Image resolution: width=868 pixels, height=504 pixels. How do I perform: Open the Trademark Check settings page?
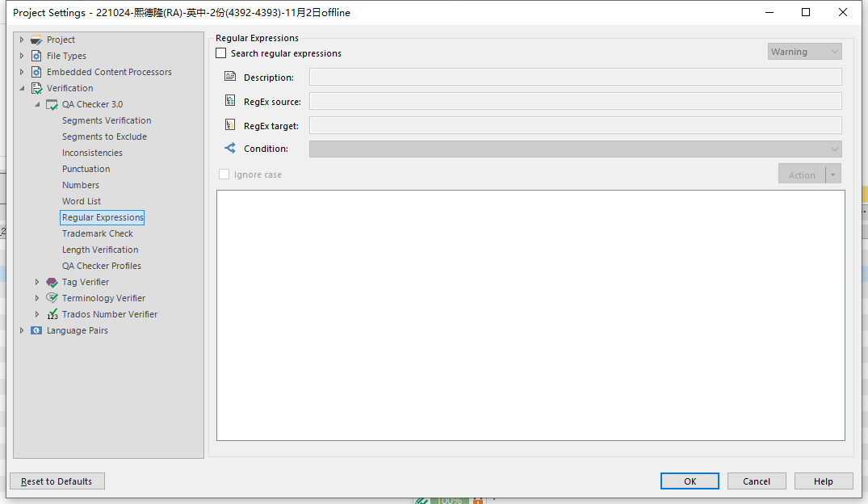pos(98,233)
